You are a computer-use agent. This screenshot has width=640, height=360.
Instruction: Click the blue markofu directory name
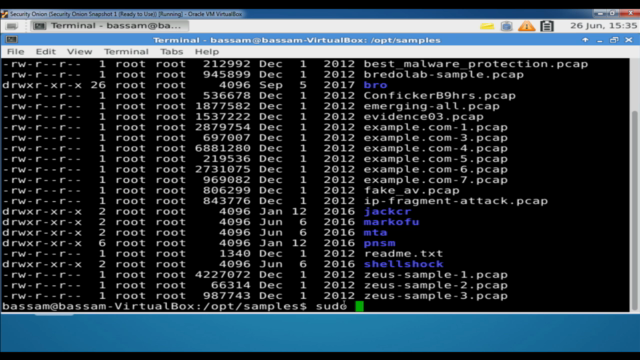pos(391,222)
